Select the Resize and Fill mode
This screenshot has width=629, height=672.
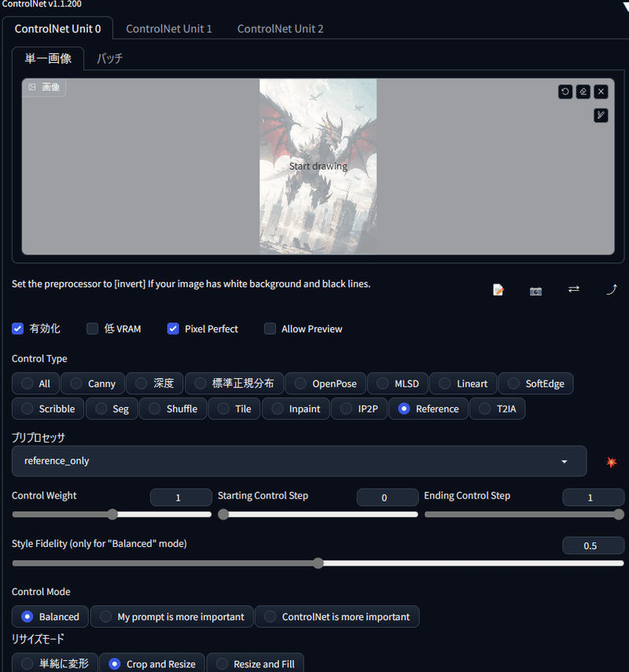[255, 664]
